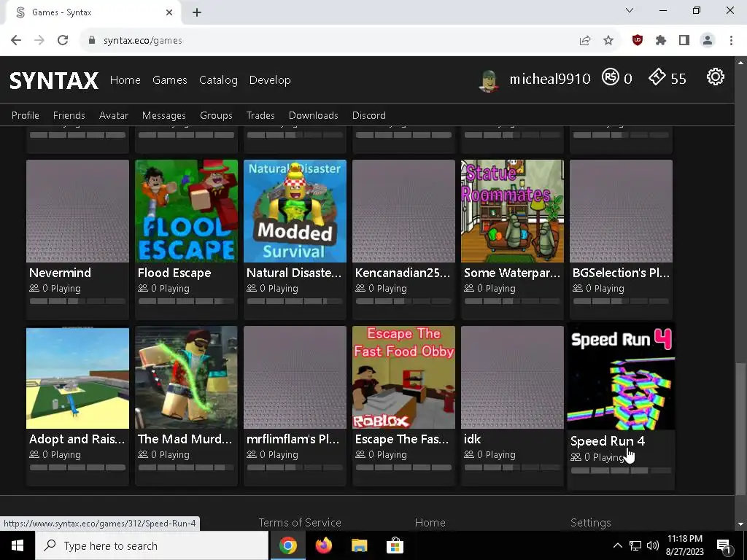Go to Home in Syntax navbar

pyautogui.click(x=125, y=80)
